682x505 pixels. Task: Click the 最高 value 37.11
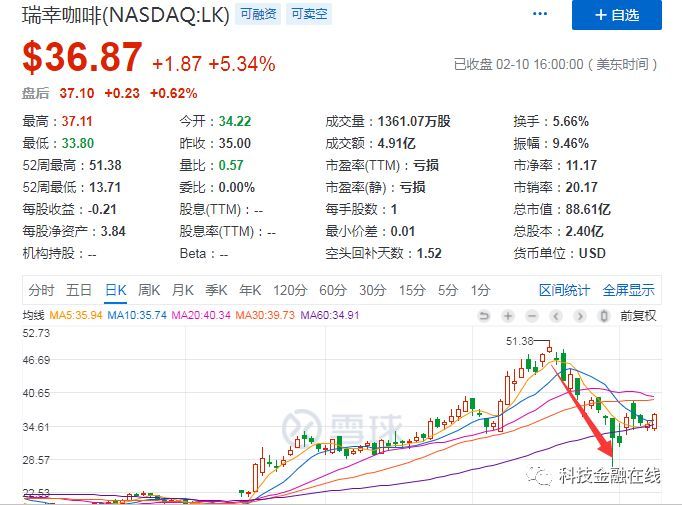pyautogui.click(x=77, y=121)
